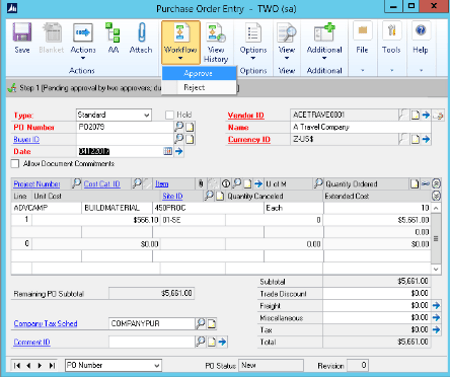Click the Save ribbon button
Viewport: 450px width, 377px height.
tap(22, 38)
